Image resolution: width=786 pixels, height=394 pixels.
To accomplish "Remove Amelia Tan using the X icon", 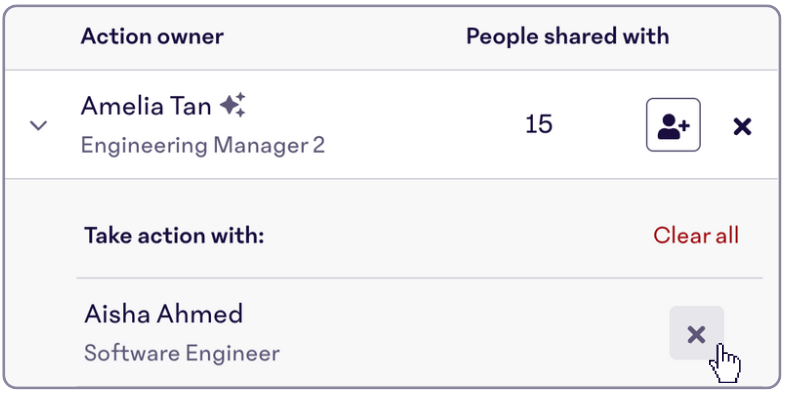I will click(742, 126).
